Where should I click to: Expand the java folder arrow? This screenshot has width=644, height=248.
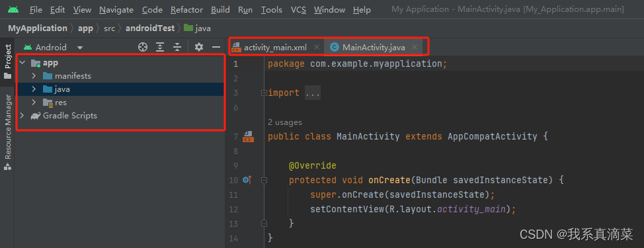[x=34, y=89]
